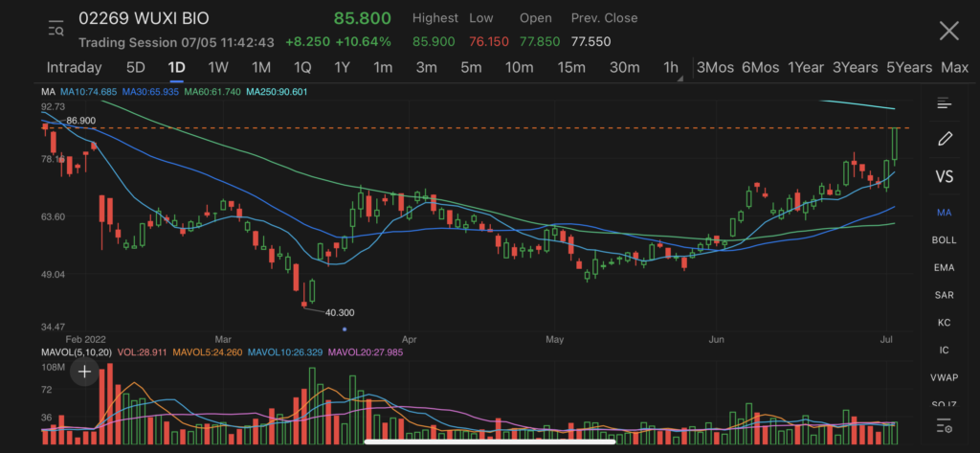Screen dimensions: 980x453
Task: Tap the home indicator bar
Action: click(490, 442)
